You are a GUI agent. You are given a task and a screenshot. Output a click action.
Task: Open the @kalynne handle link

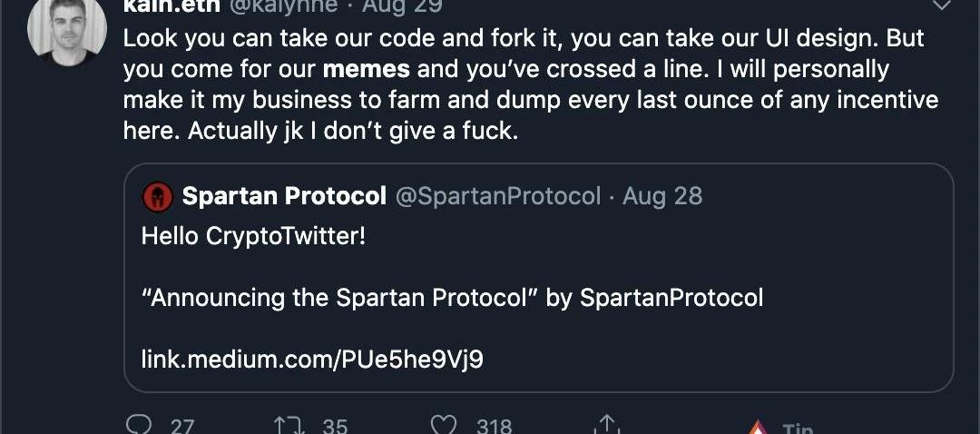[285, 5]
